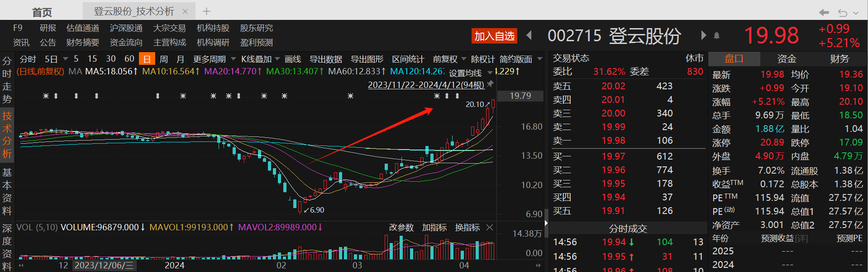Image resolution: width=868 pixels, height=272 pixels.
Task: Click the price alert bell icon
Action: coord(717,35)
